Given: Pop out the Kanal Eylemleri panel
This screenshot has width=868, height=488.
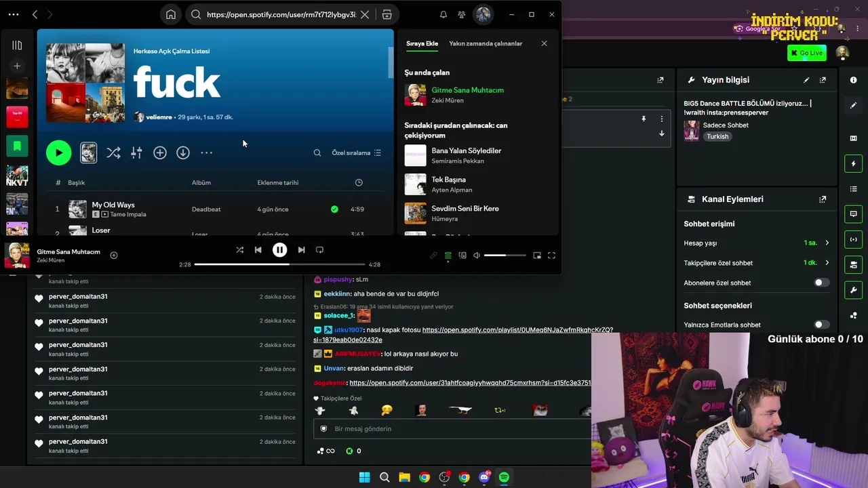Looking at the screenshot, I should [x=823, y=199].
